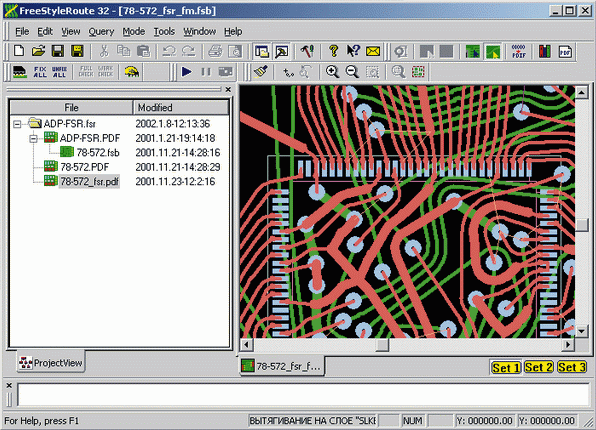Switch to the ProjectView tab

click(51, 363)
